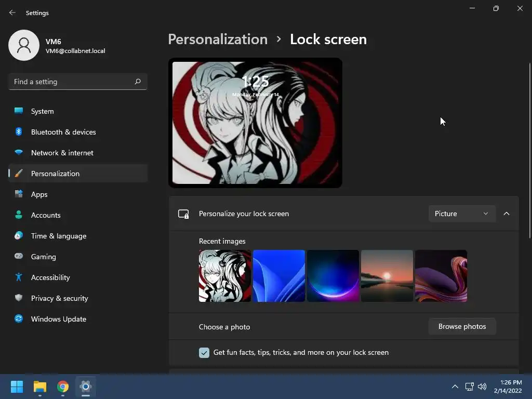Show hidden tray icons chevron
The image size is (532, 399).
pos(455,387)
